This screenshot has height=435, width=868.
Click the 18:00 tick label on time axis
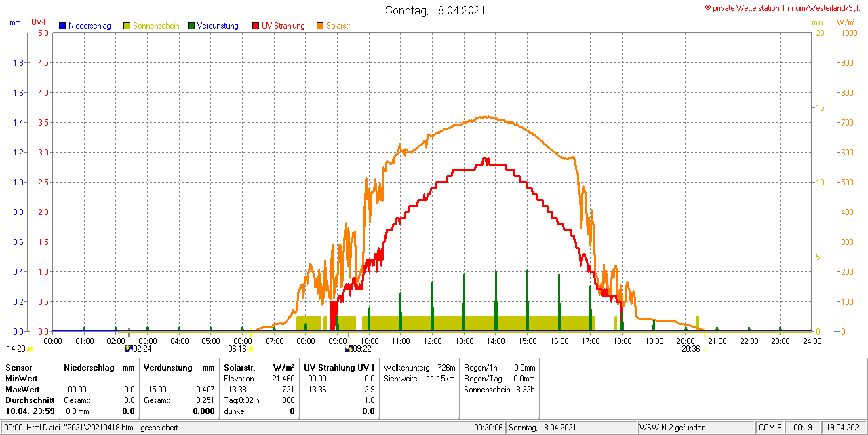622,341
